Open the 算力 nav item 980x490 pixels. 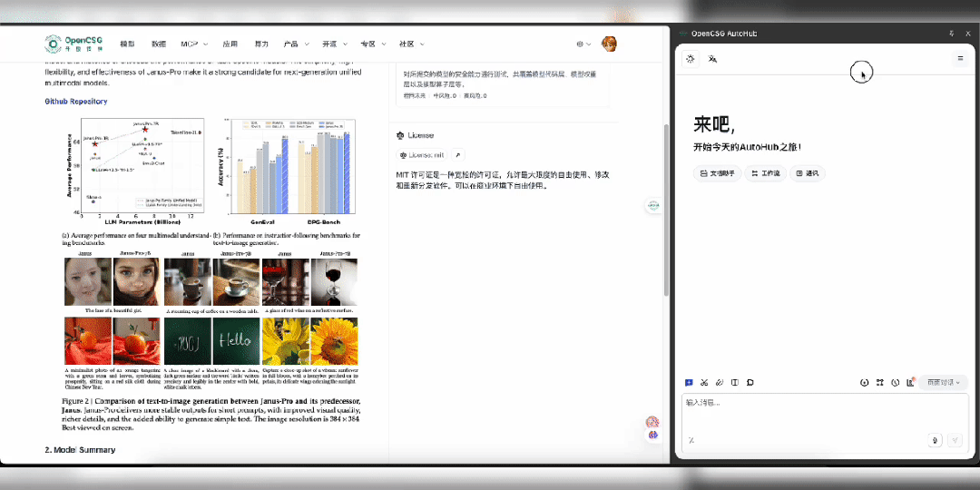(x=261, y=44)
